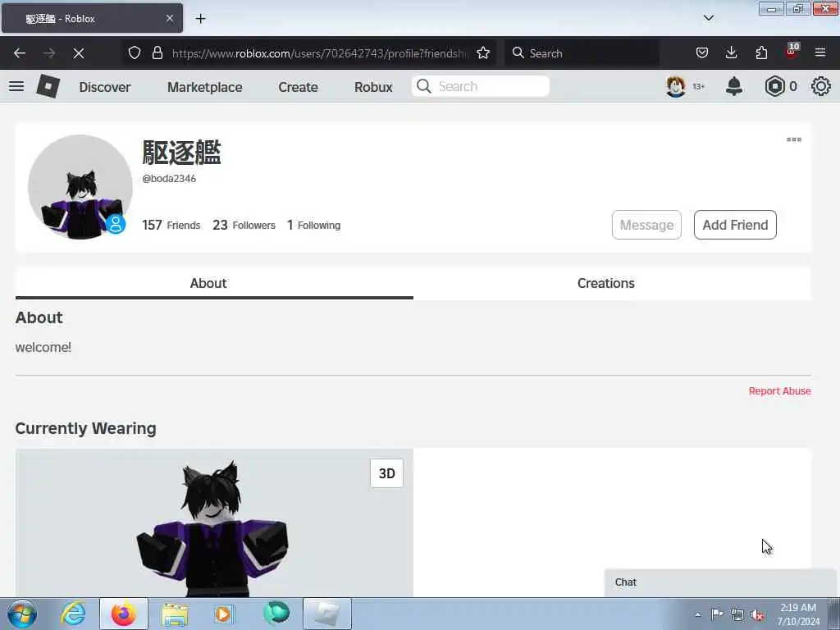Open the taskbar clock and date
The image size is (840, 630).
point(798,614)
